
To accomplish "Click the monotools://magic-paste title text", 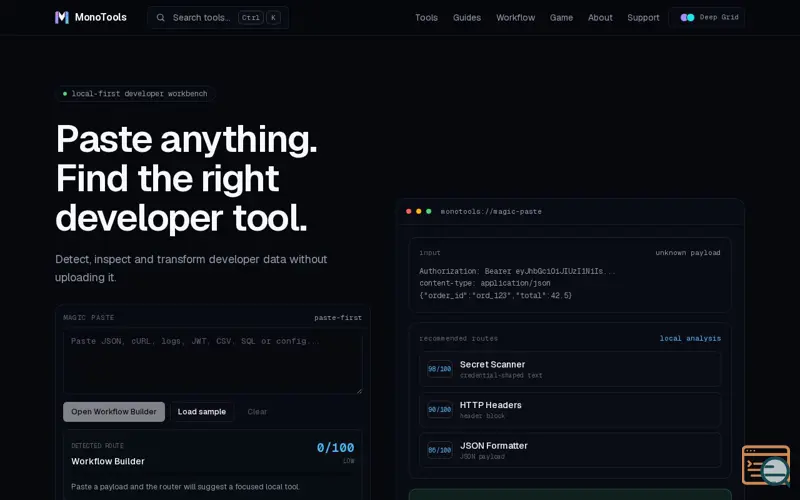I will 491,211.
